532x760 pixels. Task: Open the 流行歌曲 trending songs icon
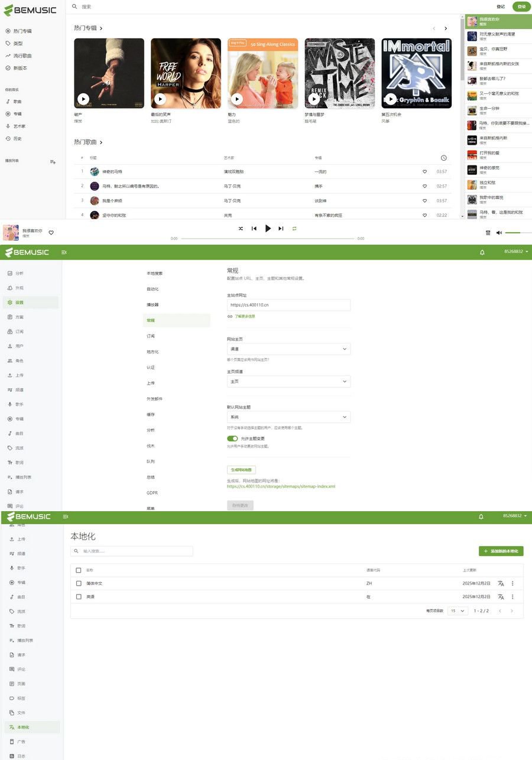pyautogui.click(x=9, y=55)
